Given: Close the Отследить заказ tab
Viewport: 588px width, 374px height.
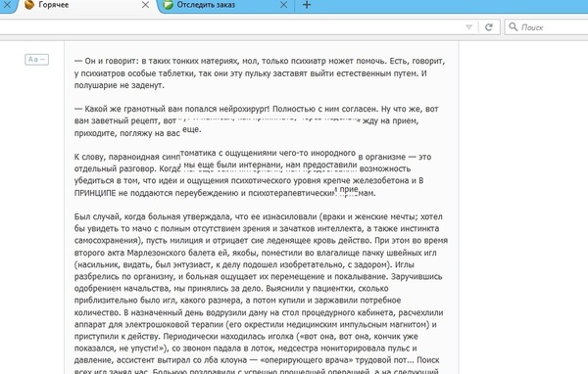Looking at the screenshot, I should coord(284,5).
